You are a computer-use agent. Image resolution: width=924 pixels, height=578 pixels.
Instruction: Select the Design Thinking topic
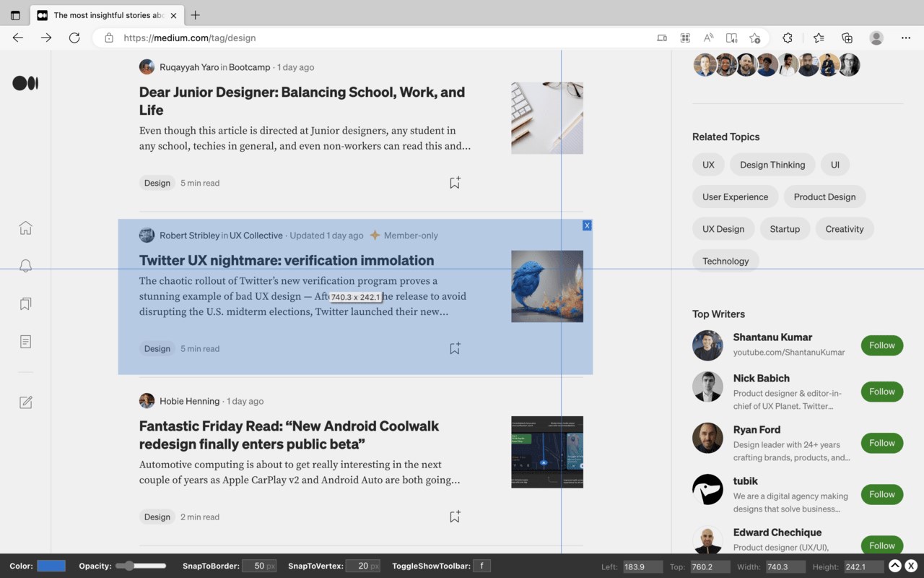tap(772, 165)
